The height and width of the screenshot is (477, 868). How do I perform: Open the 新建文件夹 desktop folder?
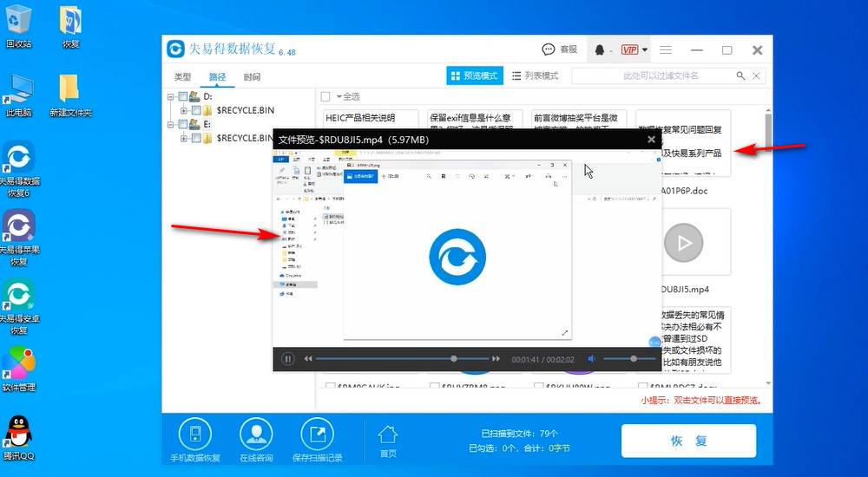coord(70,95)
